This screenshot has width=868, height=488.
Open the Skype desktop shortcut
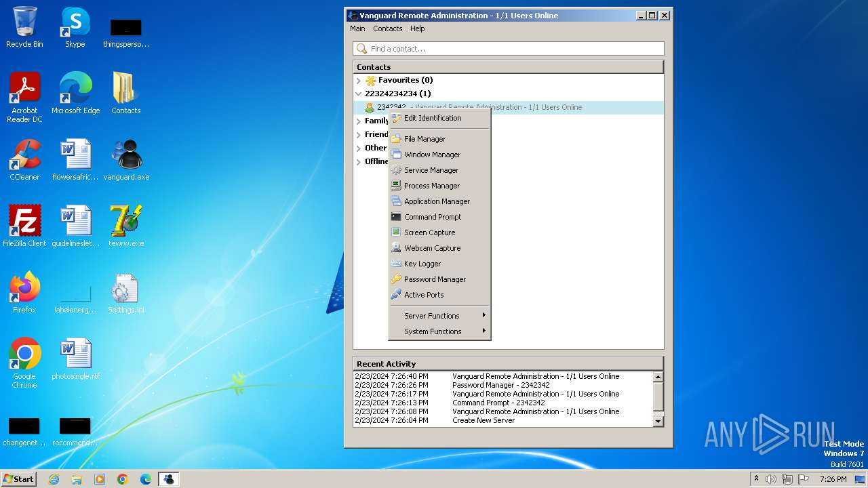click(75, 27)
